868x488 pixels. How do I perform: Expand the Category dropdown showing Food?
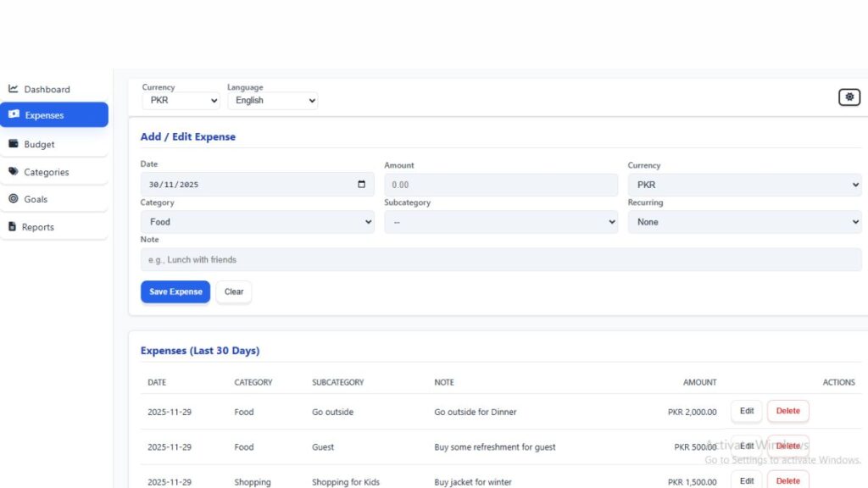tap(258, 221)
